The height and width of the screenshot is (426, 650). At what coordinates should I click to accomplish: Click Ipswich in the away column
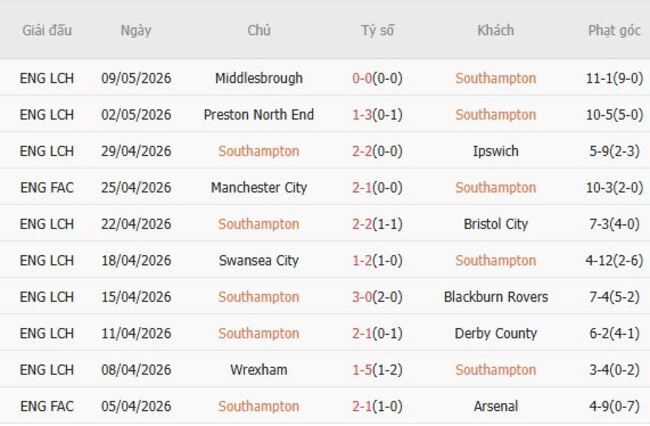tap(495, 151)
